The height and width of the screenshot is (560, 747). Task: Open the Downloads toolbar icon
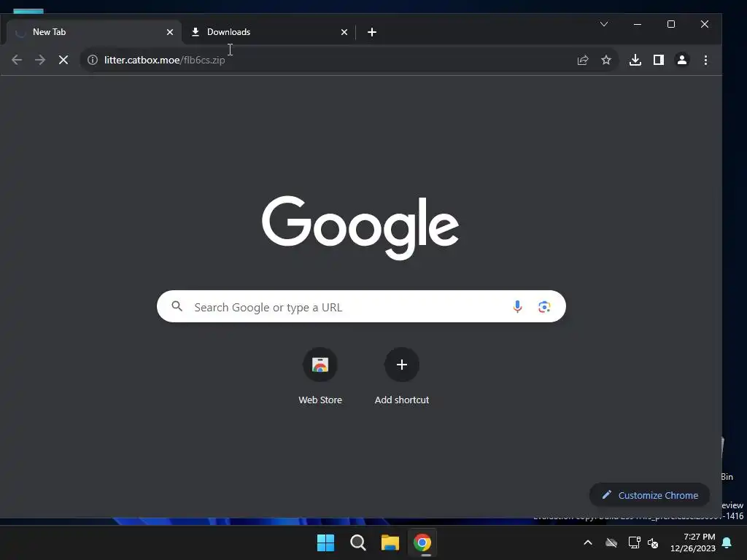635,60
